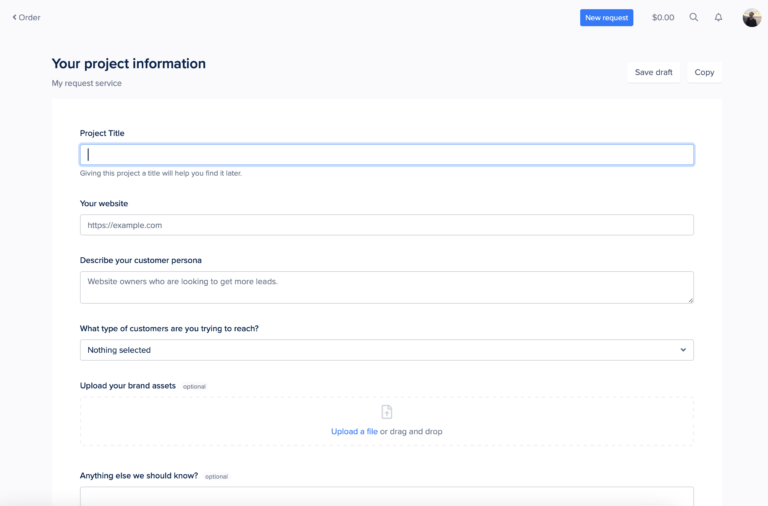Click the Your website URL field
The image size is (768, 506).
pos(386,225)
